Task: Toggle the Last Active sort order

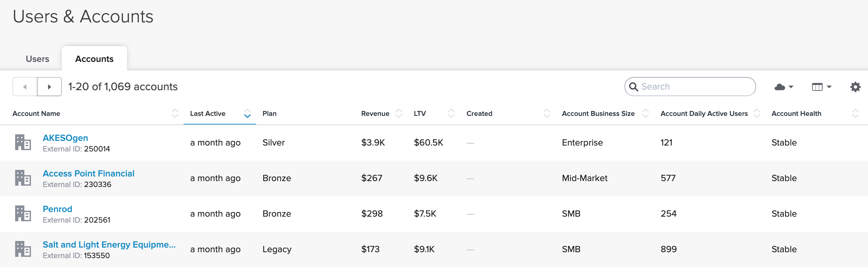Action: point(247,114)
